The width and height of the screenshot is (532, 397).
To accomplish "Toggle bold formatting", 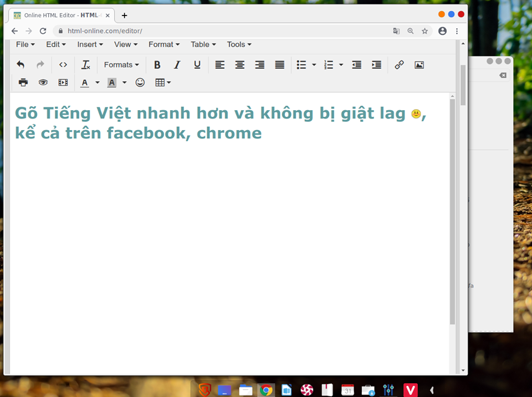I will [x=157, y=64].
